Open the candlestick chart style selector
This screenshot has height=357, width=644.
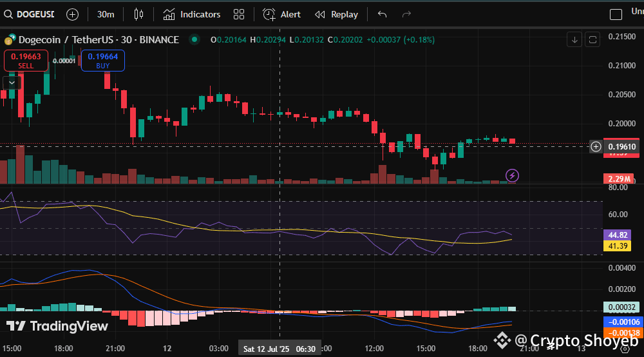[x=138, y=14]
